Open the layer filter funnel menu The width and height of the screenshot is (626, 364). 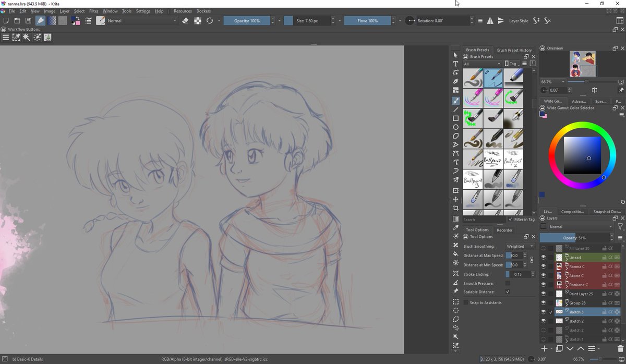(620, 227)
